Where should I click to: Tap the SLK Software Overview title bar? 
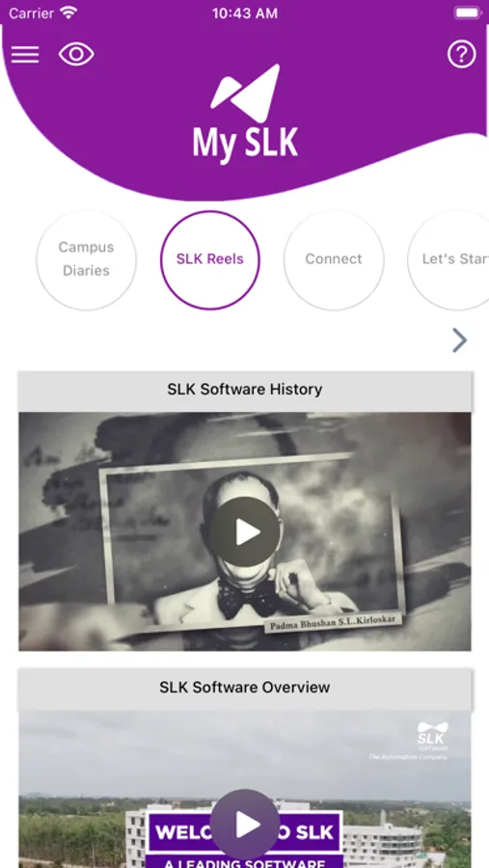coord(245,688)
